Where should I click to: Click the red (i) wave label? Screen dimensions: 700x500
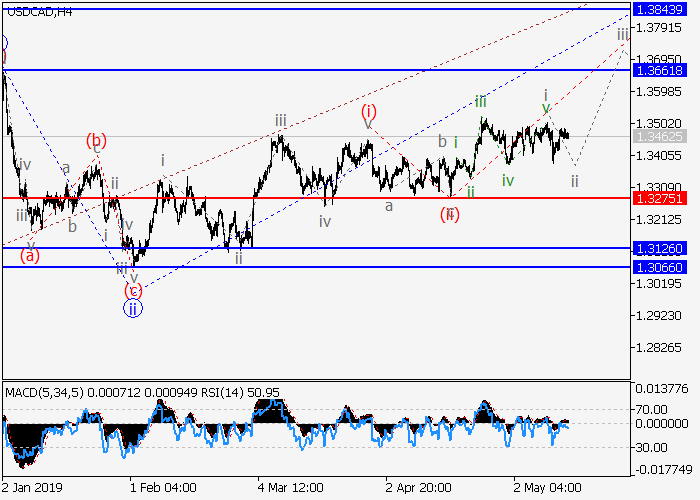[369, 111]
